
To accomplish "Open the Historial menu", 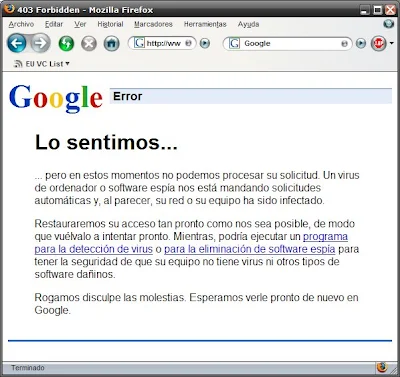I will [110, 24].
